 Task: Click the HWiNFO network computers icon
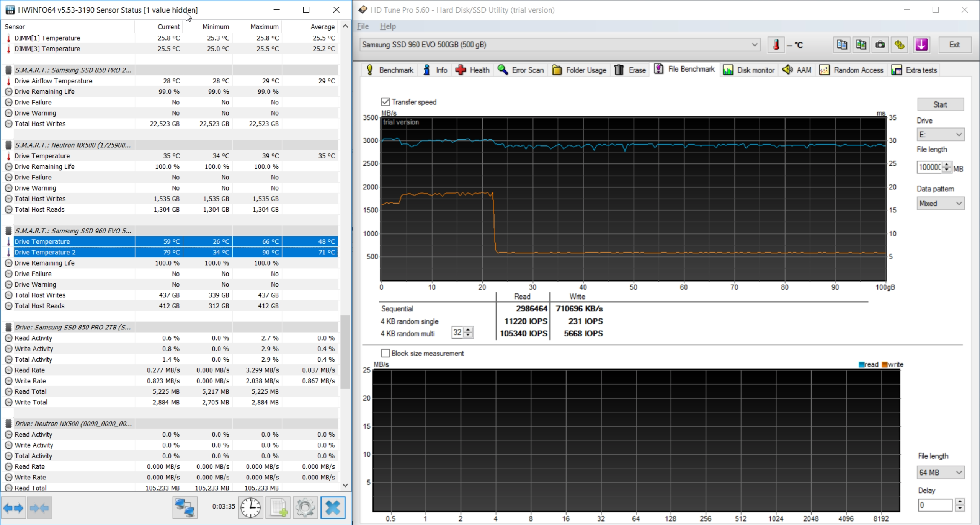(185, 507)
